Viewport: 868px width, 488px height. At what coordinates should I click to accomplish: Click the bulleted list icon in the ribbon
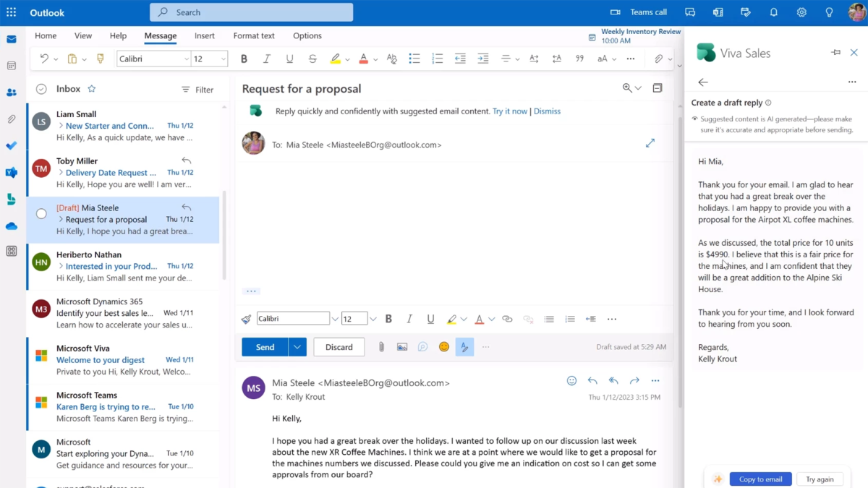(x=414, y=59)
